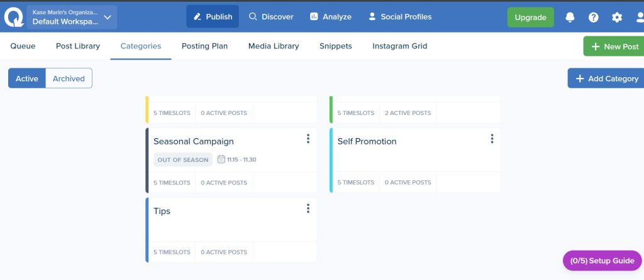Click Self Promotion's 0 ACTIVE POSTS
This screenshot has height=280, width=644.
(408, 183)
